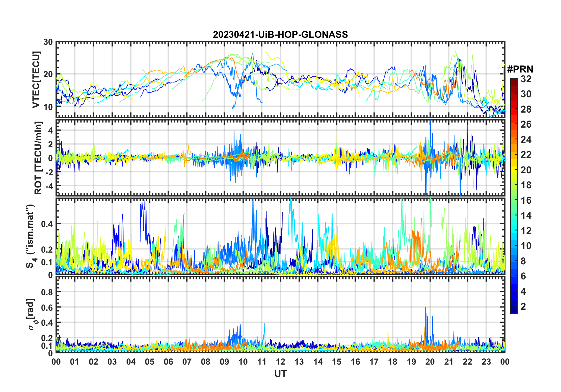Click the 0.4 tick label on the S4 axis

[x=47, y=224]
